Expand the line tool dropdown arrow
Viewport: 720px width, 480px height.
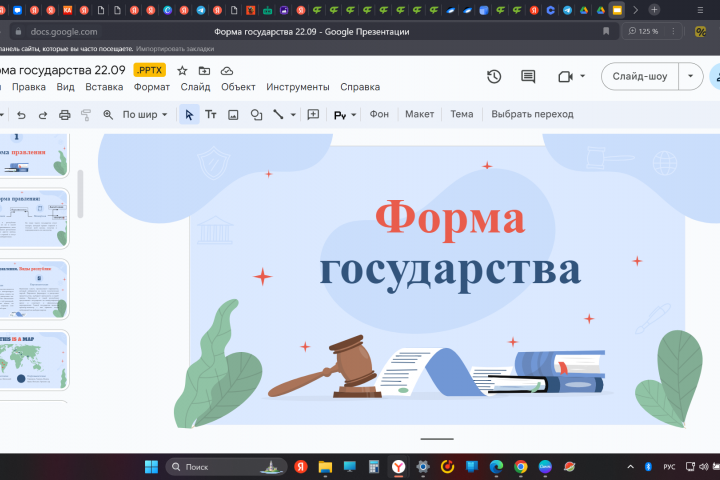[293, 115]
